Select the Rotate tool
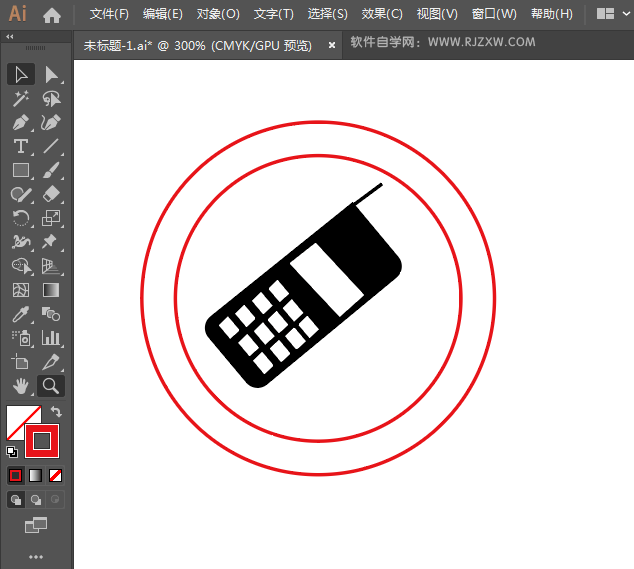This screenshot has height=569, width=634. [x=21, y=218]
